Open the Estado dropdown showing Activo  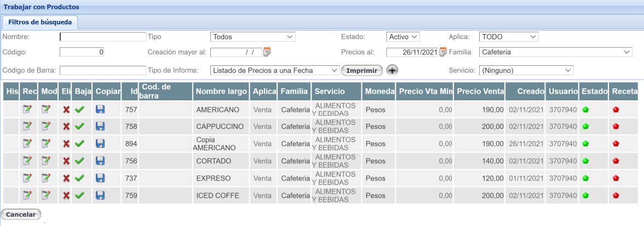(403, 37)
